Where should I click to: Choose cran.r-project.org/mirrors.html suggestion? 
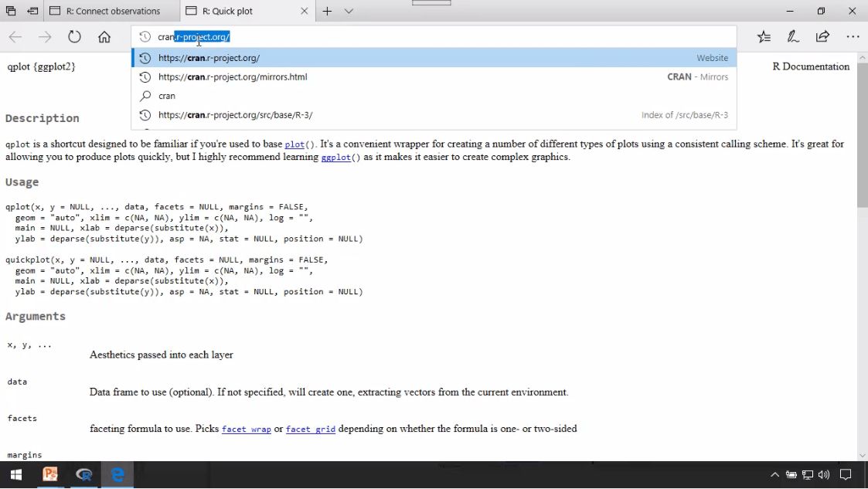pyautogui.click(x=434, y=77)
